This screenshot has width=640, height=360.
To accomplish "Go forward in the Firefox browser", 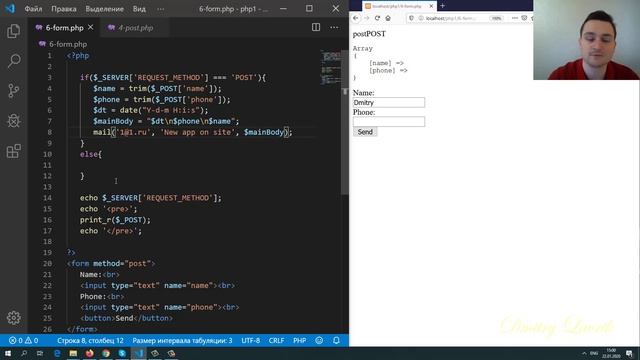I will [x=367, y=18].
